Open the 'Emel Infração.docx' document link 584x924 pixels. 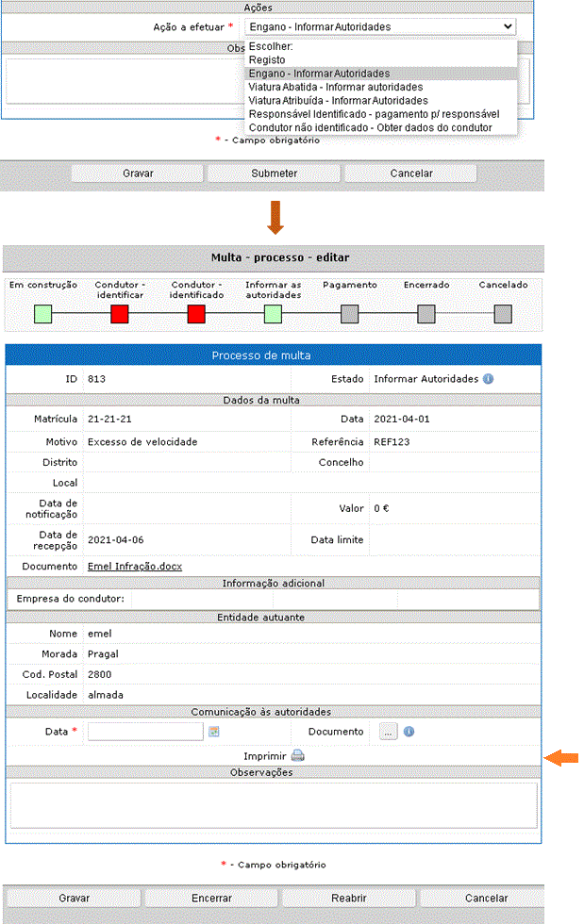tap(134, 566)
